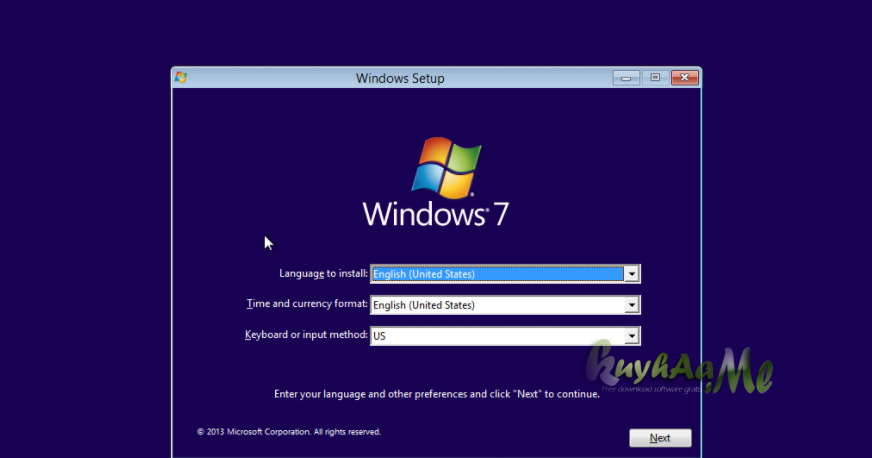Open the Language to install dropdown arrow

[x=632, y=274]
